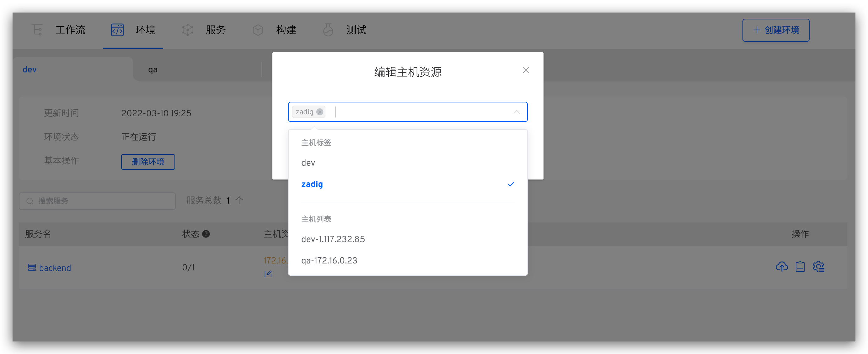The height and width of the screenshot is (354, 868).
Task: Switch to the dev environment tab
Action: point(29,69)
